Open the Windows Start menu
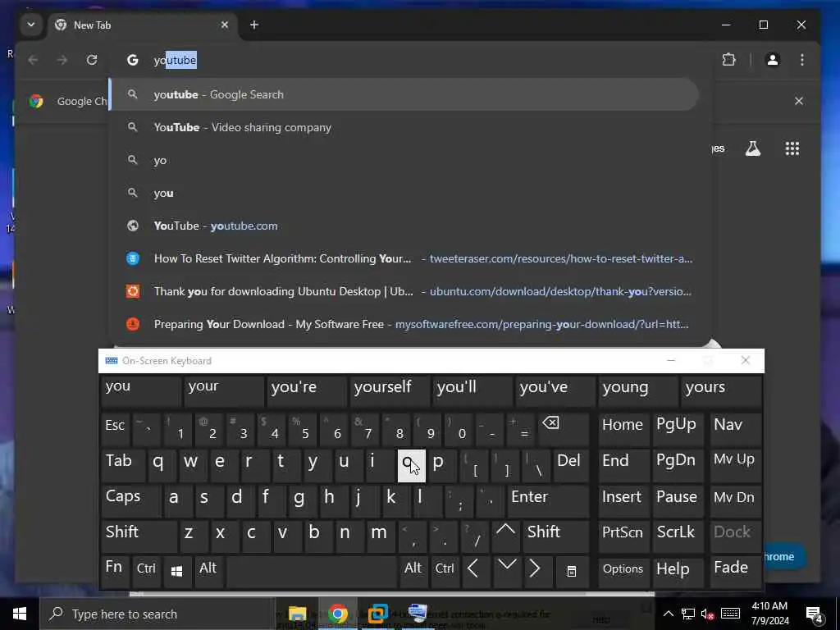Screen dimensions: 840x630 20,614
